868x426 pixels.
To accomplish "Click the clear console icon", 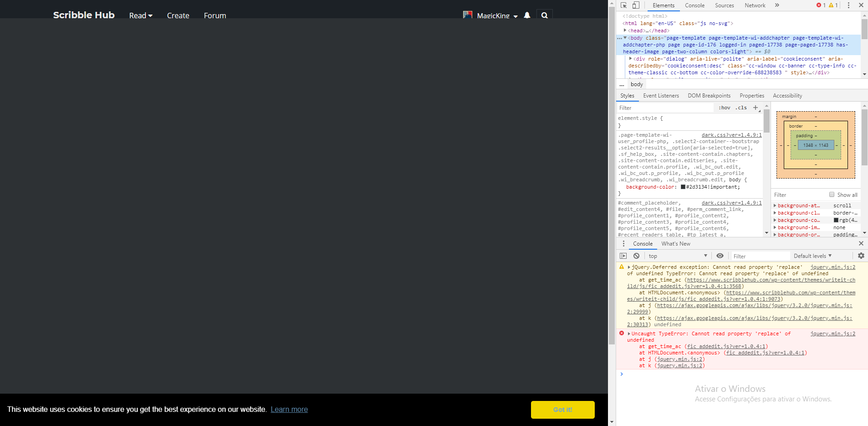I will click(x=636, y=256).
